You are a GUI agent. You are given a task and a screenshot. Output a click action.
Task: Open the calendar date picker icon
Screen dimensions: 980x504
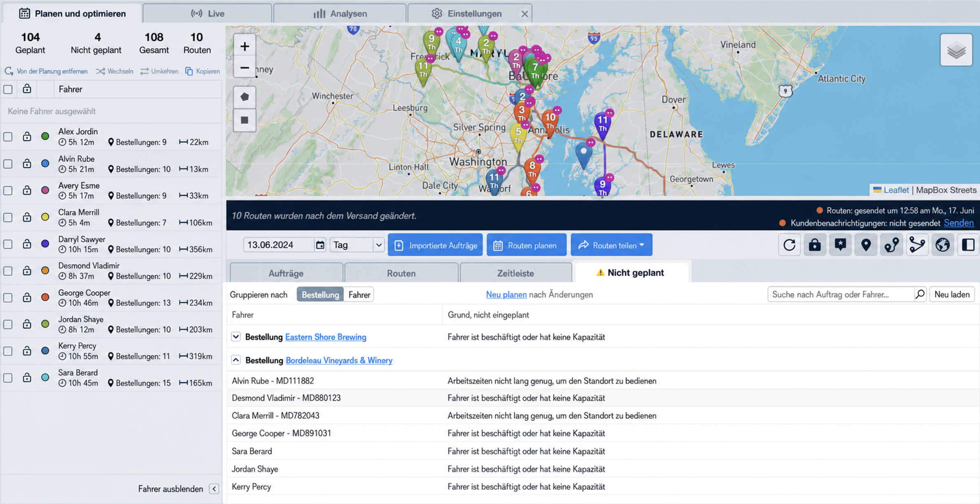320,245
